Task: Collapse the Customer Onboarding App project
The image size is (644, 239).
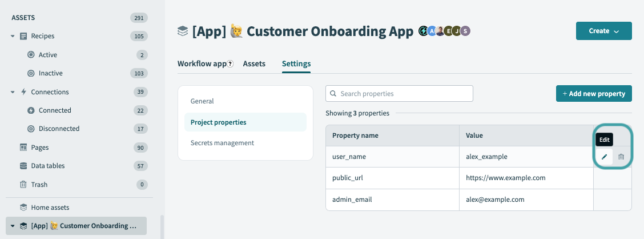Action: coord(13,226)
